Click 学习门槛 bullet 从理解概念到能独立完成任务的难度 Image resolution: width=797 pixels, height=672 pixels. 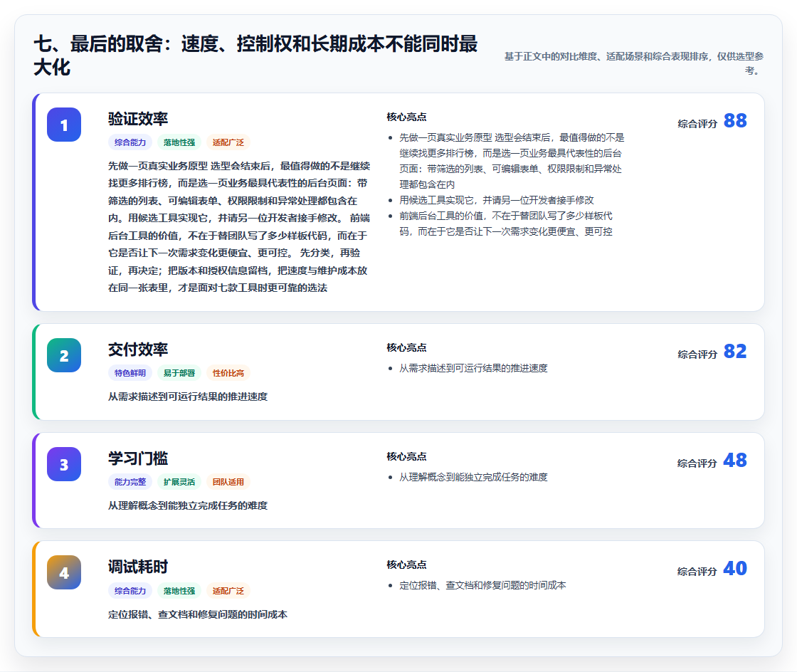[x=473, y=477]
